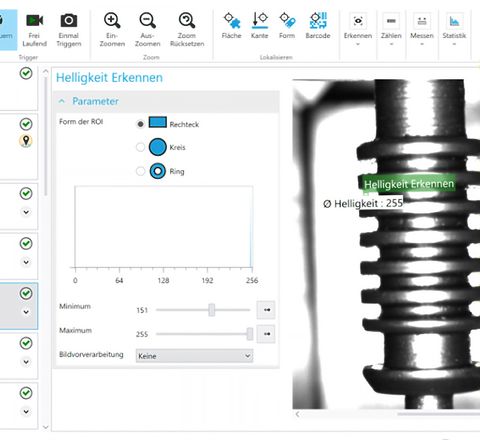
Task: Click the location pin icon in step list
Action: pyautogui.click(x=26, y=141)
